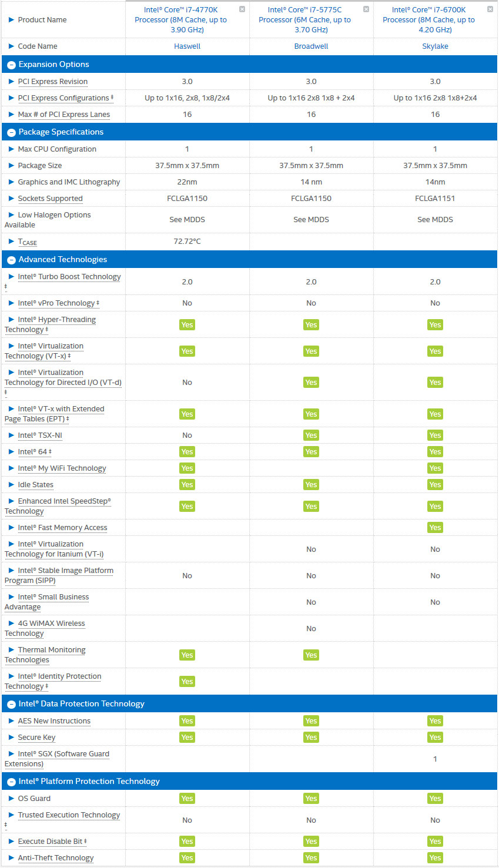Show the Thermal Monitoring Technologies definition
This screenshot has height=868, width=499.
[45, 655]
